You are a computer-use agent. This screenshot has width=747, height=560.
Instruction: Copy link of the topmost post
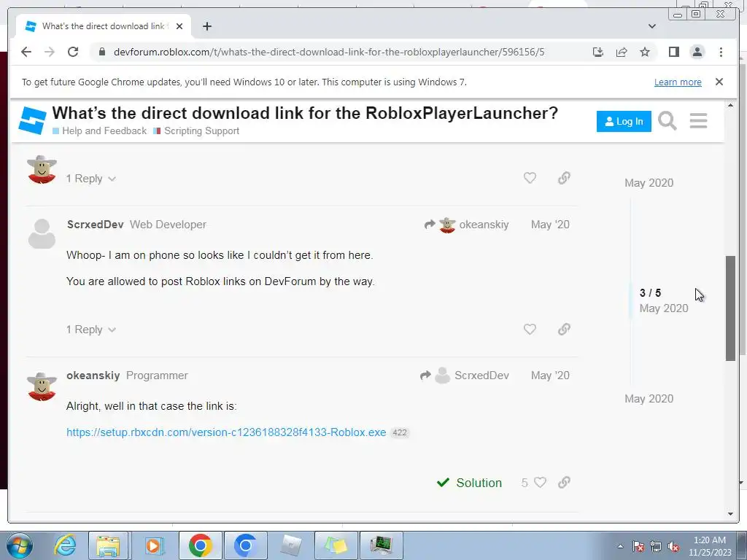click(564, 178)
